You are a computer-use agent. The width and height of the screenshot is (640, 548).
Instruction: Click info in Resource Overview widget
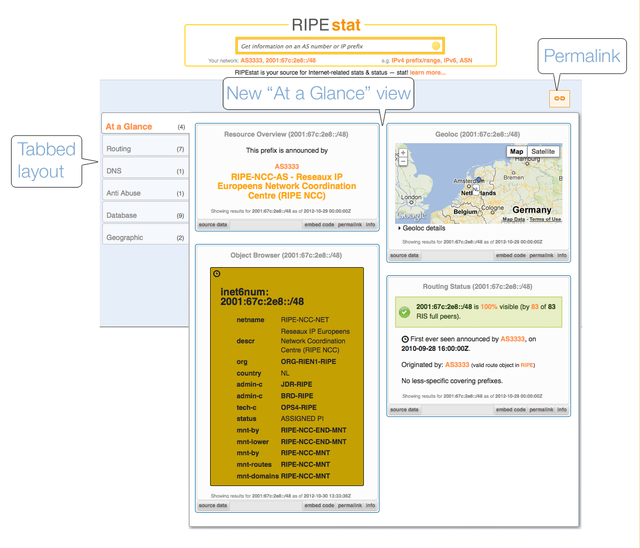click(x=370, y=225)
